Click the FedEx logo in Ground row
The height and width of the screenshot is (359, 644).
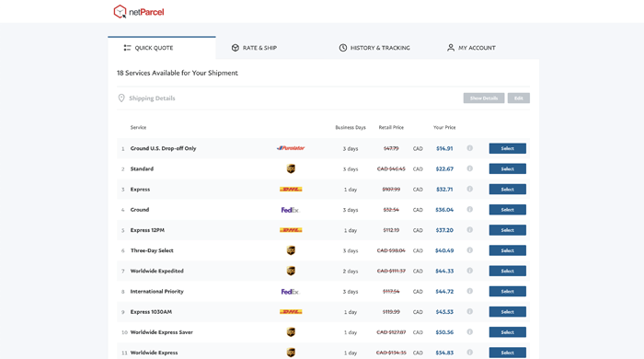[x=291, y=210]
